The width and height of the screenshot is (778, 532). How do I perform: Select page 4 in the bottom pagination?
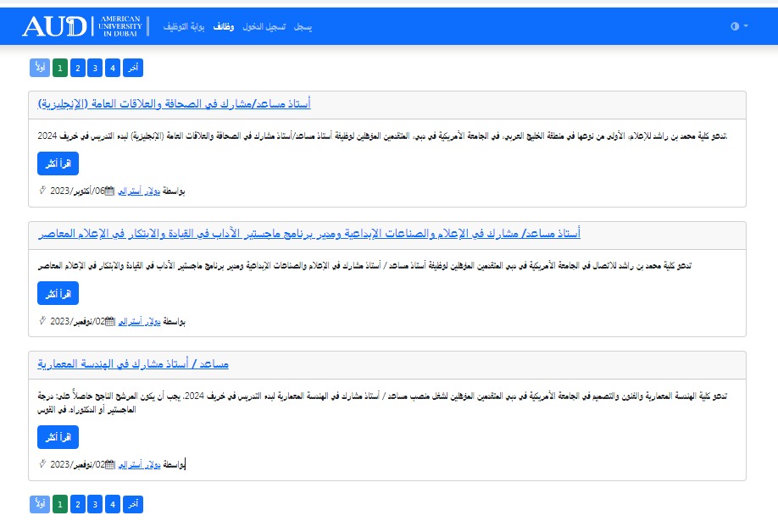[112, 505]
